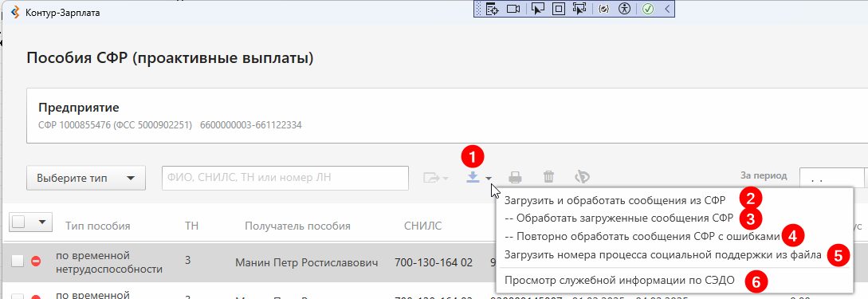
Task: Check the first Манин Петр Ростиславович row
Action: click(18, 262)
